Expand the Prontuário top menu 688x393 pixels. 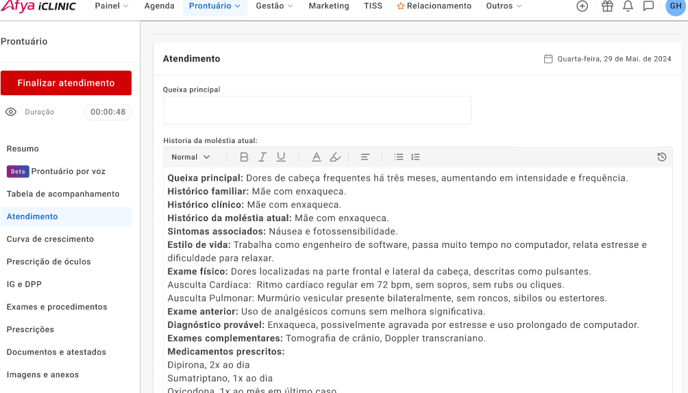215,6
